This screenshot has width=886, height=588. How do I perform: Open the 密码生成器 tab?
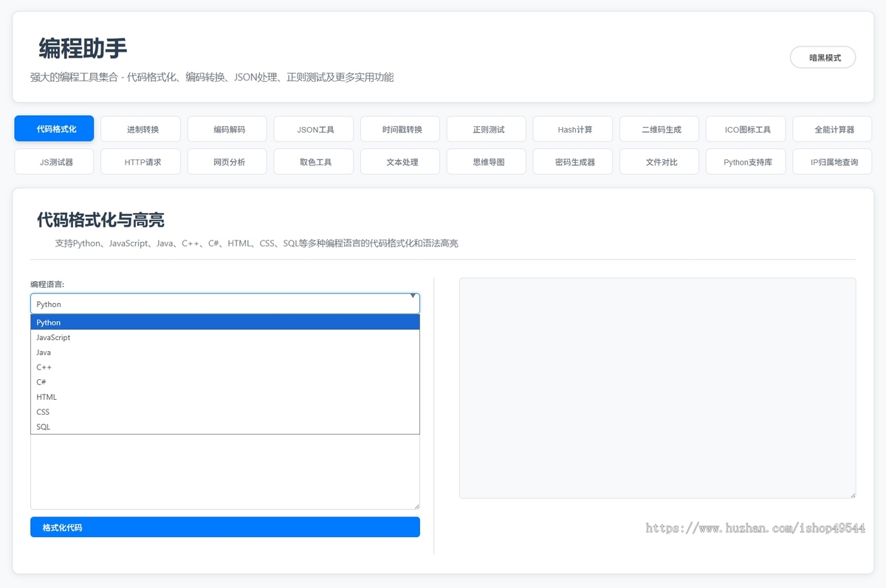point(573,162)
